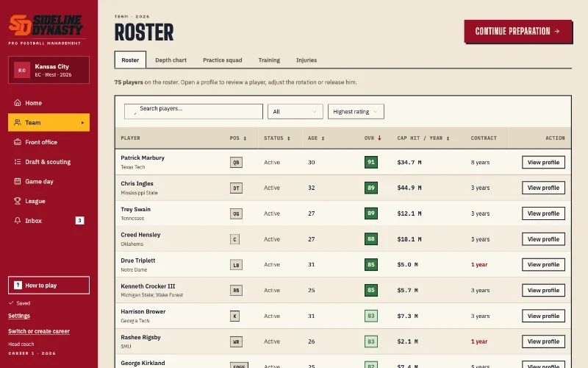
Task: Open the Game day menu item
Action: [49, 181]
